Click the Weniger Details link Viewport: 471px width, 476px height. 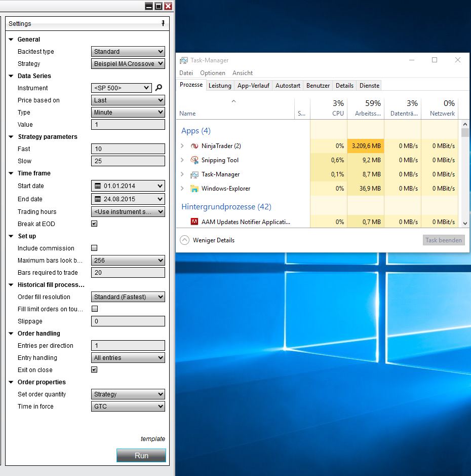point(214,240)
